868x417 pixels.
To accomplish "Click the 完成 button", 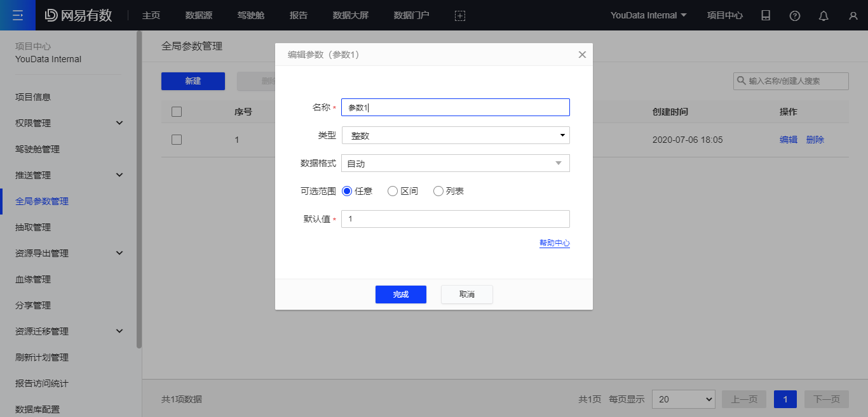I will pyautogui.click(x=401, y=295).
